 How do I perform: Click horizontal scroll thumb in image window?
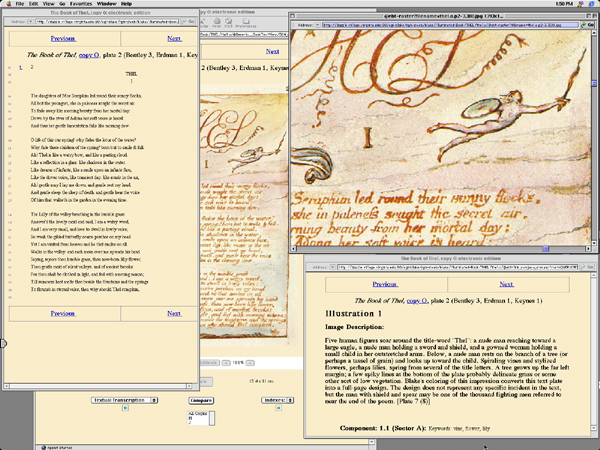point(546,249)
